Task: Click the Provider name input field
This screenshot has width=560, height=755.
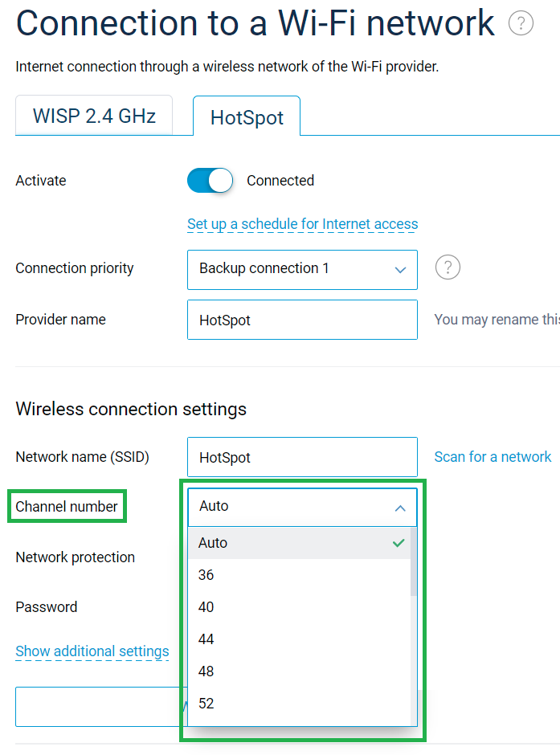Action: point(302,320)
